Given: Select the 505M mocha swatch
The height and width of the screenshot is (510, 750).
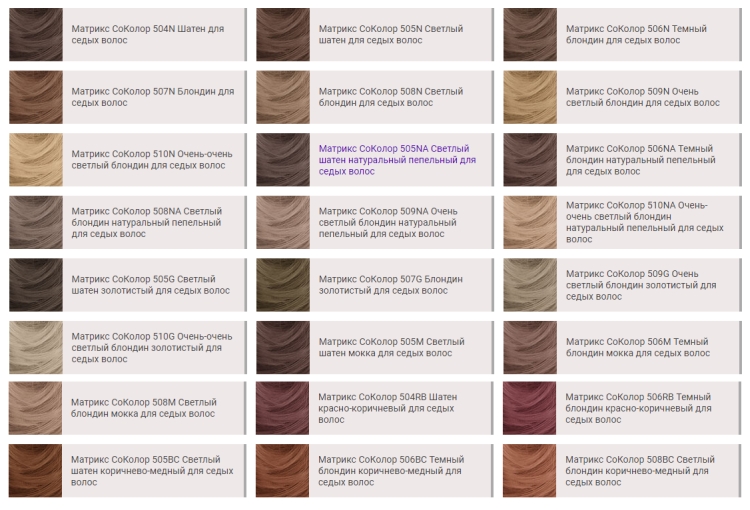Looking at the screenshot, I should point(283,348).
